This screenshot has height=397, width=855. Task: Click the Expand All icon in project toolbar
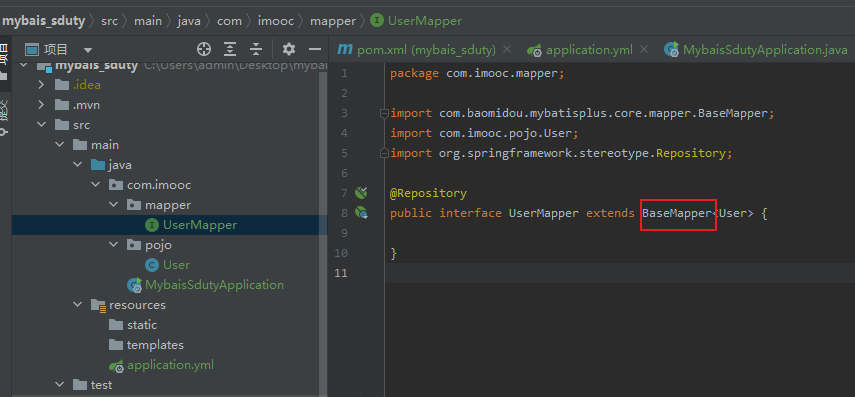click(230, 50)
